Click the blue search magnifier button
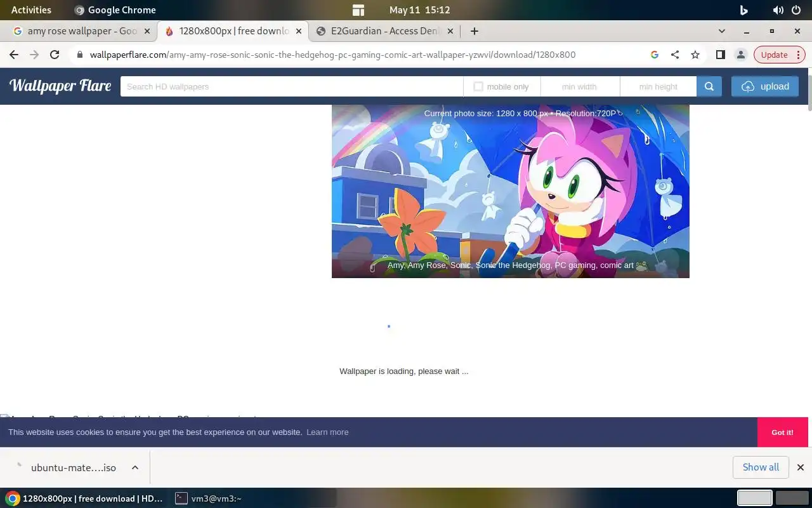The height and width of the screenshot is (508, 812). (709, 86)
